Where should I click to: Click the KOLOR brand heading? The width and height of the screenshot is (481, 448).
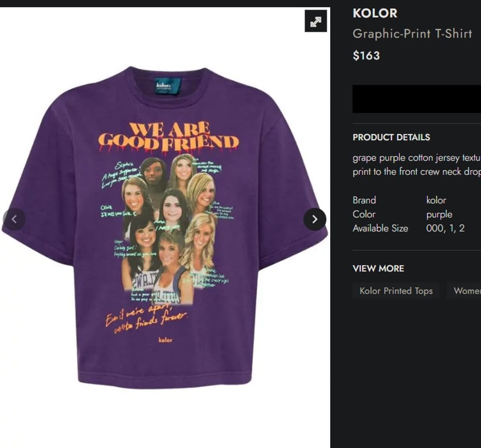pyautogui.click(x=375, y=13)
